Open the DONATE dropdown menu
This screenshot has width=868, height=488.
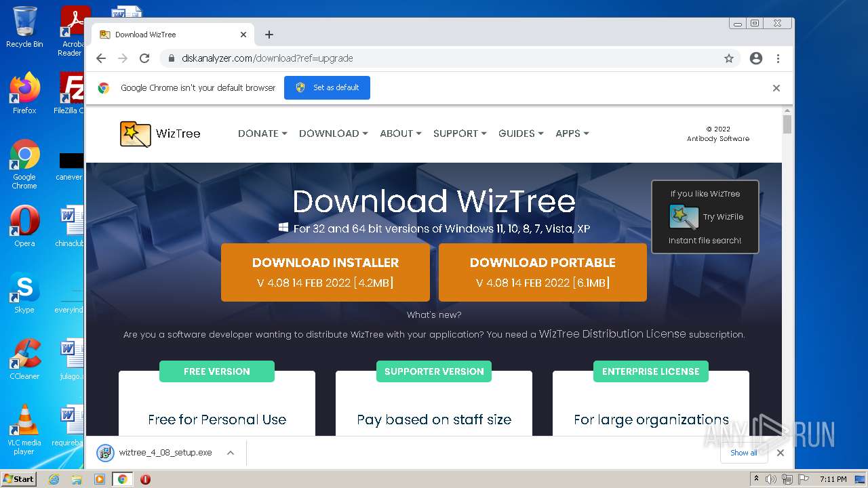pyautogui.click(x=262, y=134)
